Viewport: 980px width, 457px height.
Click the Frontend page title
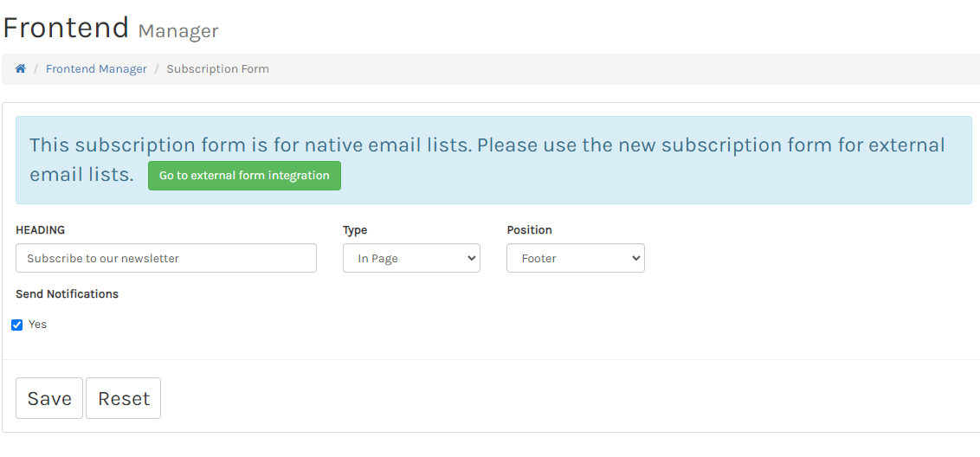(66, 28)
